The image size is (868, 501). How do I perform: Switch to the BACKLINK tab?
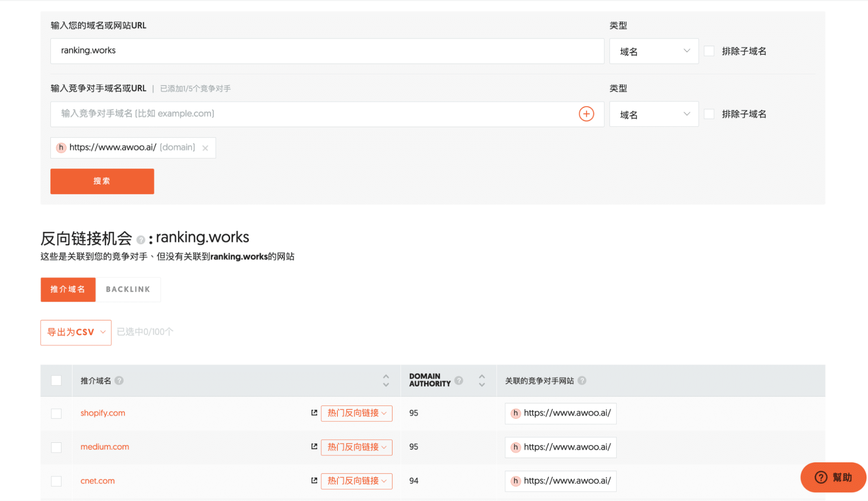(128, 290)
